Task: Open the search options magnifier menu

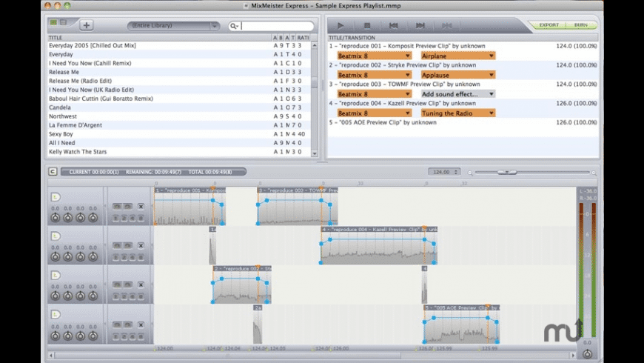Action: [x=234, y=26]
